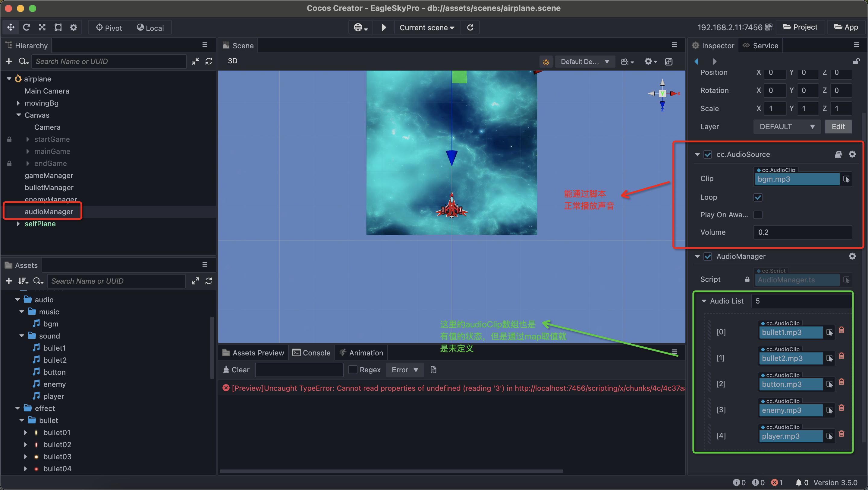Toggle the Regex checkbox in Console

pyautogui.click(x=352, y=370)
